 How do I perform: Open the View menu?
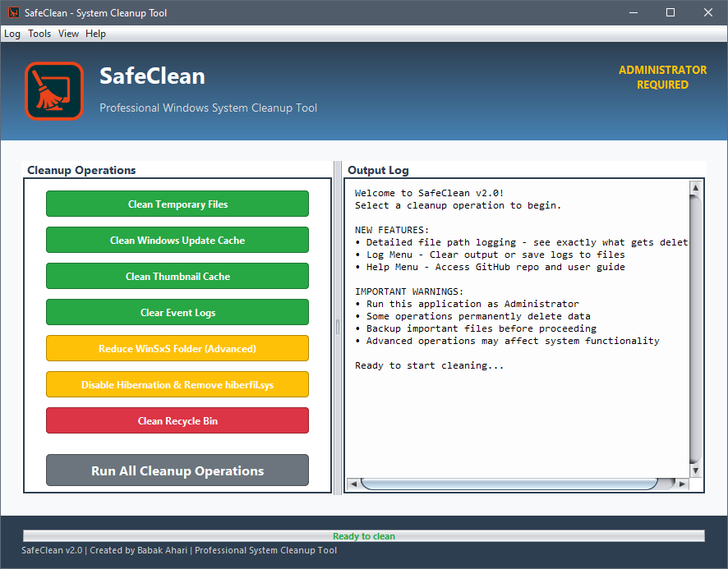pyautogui.click(x=68, y=34)
